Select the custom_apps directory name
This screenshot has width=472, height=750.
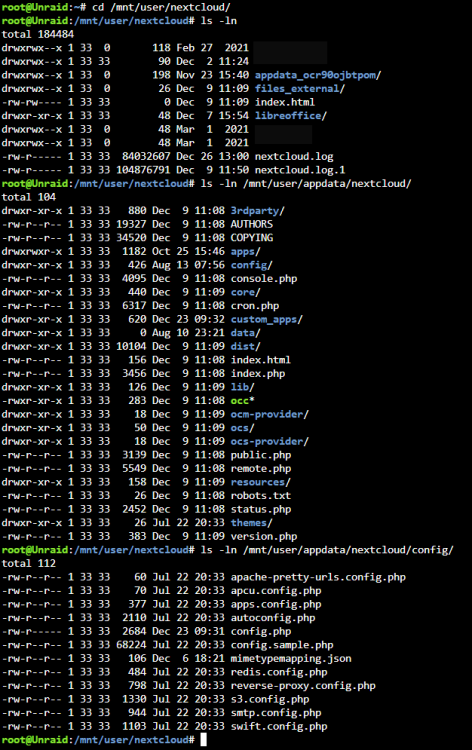pyautogui.click(x=266, y=319)
